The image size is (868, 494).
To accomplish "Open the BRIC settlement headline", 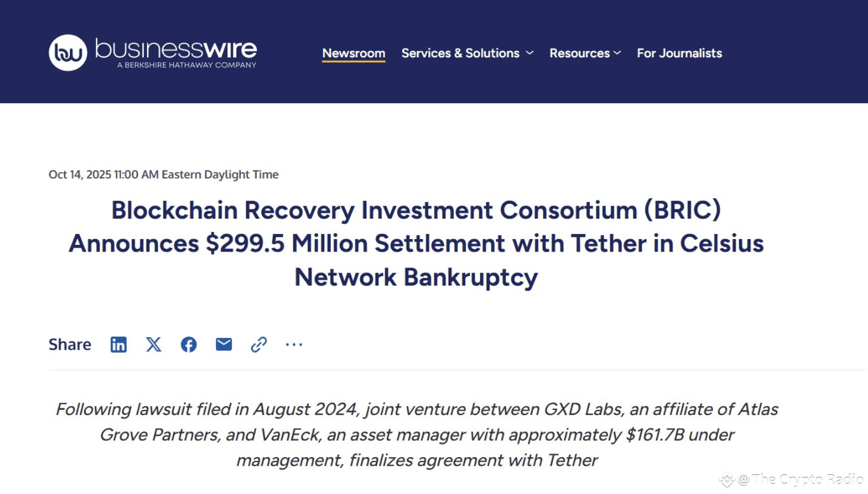I will point(416,243).
